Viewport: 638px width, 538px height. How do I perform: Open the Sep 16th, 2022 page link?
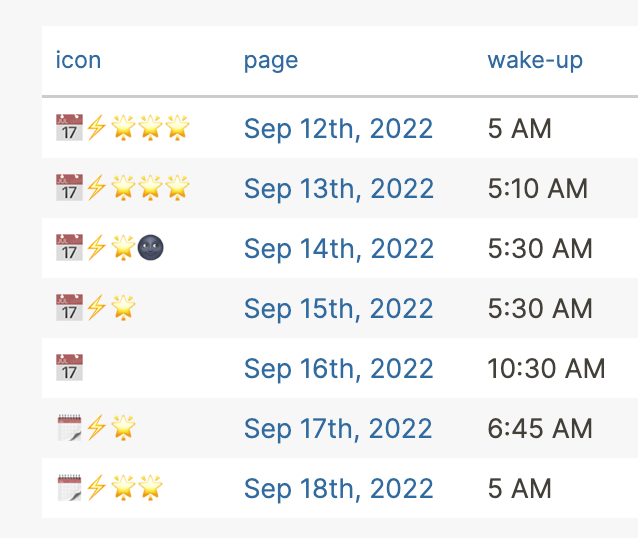[338, 368]
